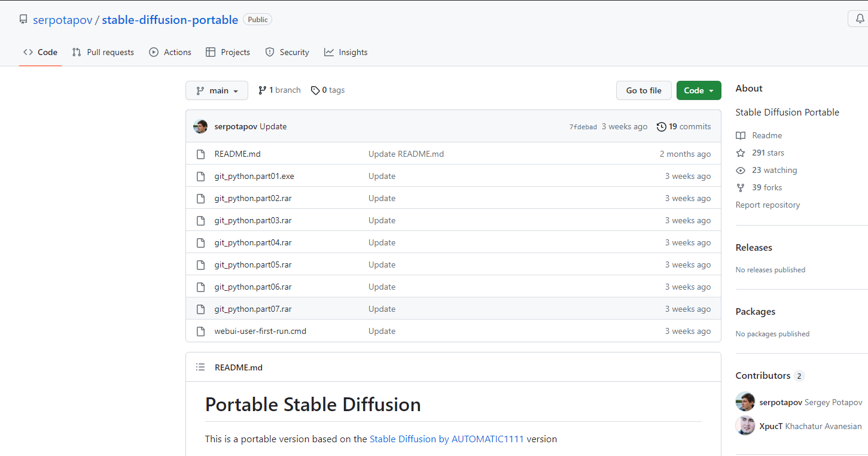Click serpotapov's avatar in the commit header
This screenshot has height=456, width=868.
(200, 126)
